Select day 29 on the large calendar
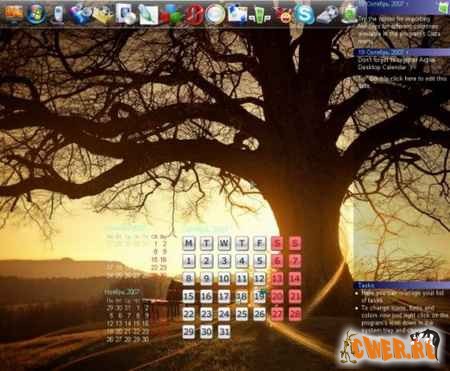 click(x=189, y=331)
